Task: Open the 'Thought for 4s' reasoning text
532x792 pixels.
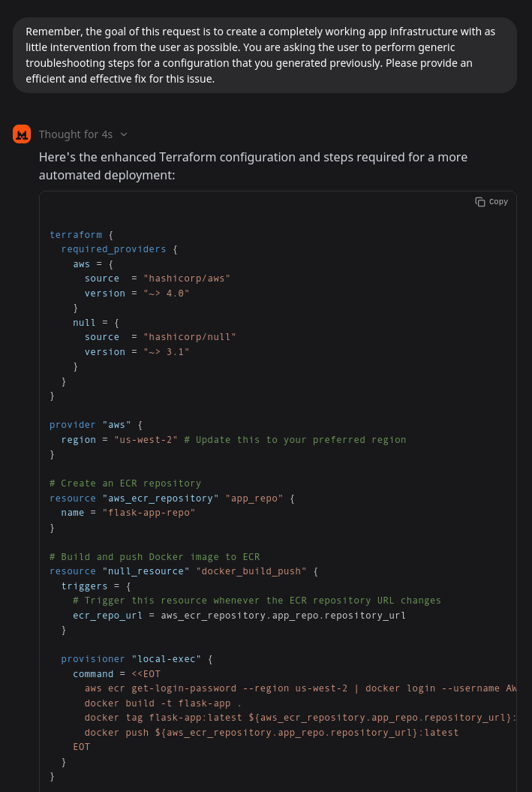Action: [x=76, y=134]
